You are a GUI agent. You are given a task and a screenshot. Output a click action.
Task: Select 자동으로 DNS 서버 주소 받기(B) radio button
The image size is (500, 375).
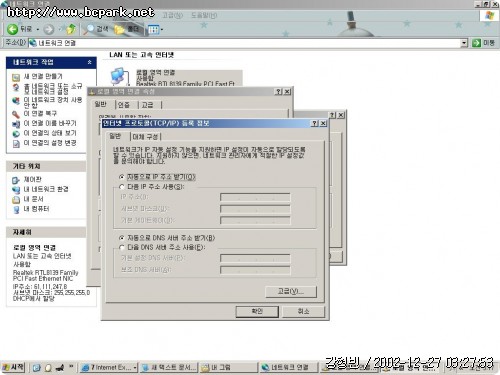[x=122, y=238]
